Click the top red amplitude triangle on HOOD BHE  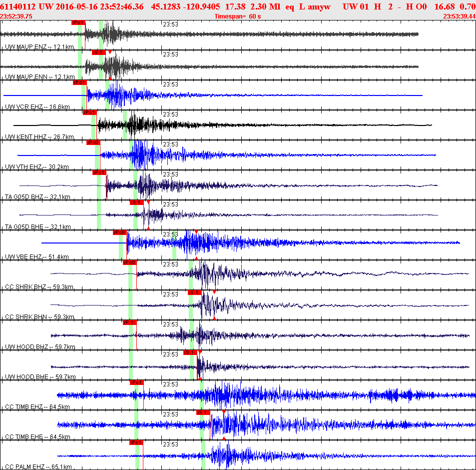click(x=200, y=352)
